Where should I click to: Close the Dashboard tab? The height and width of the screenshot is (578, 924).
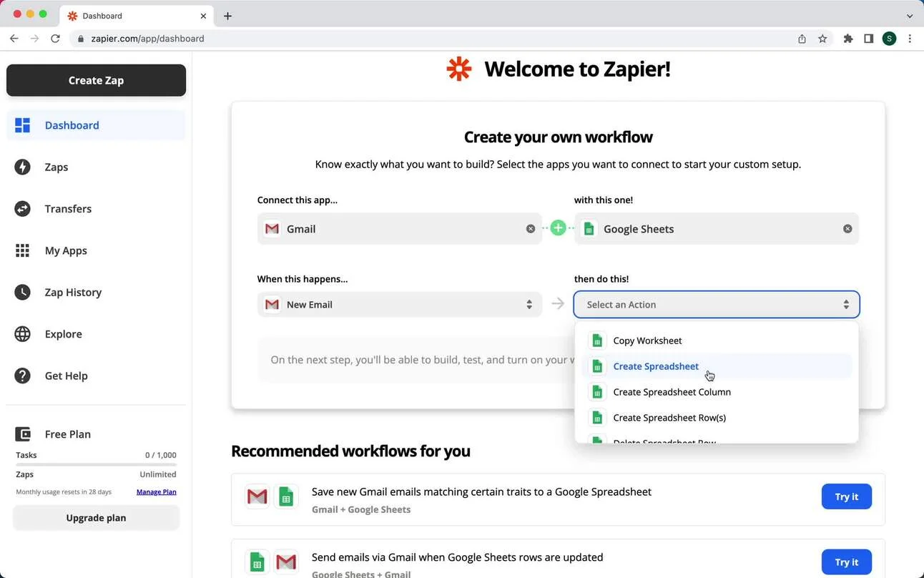click(x=203, y=16)
